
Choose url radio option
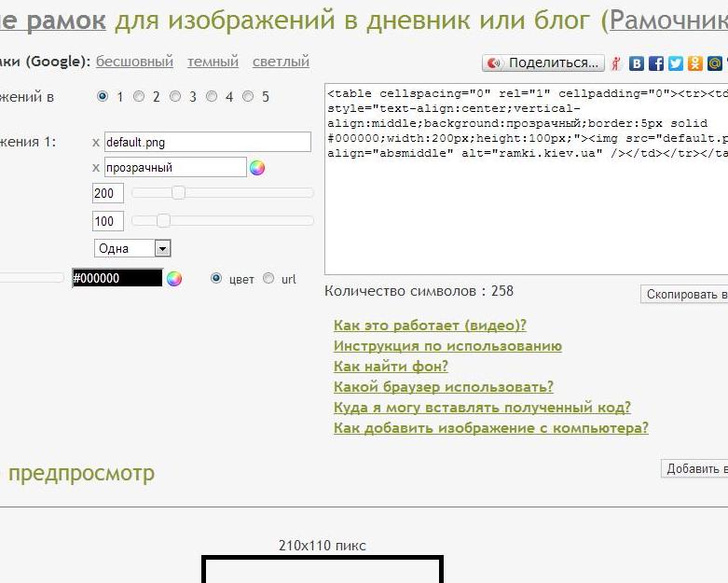[x=268, y=278]
